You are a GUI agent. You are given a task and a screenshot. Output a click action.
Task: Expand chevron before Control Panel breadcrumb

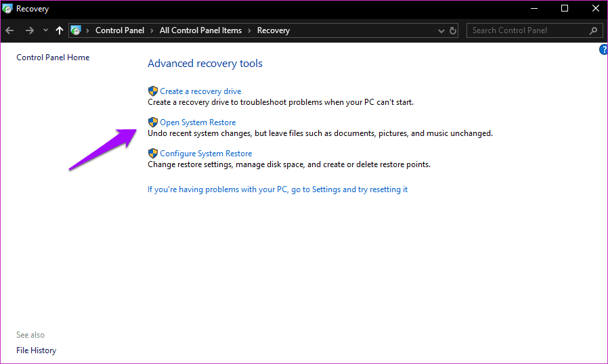coord(87,30)
